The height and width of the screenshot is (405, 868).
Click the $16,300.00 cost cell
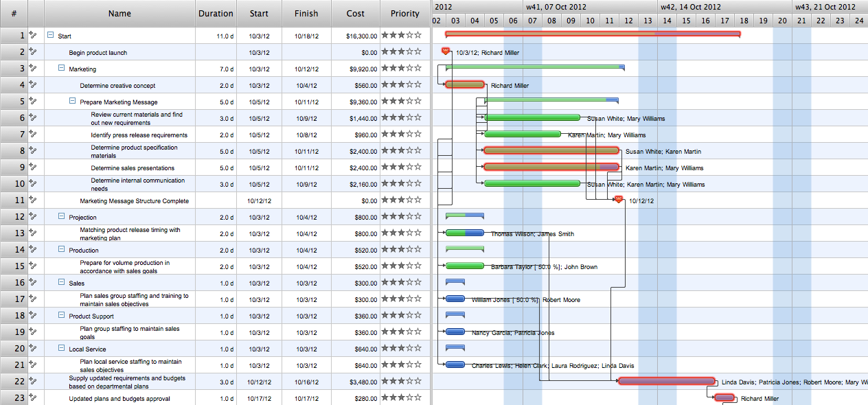pos(356,36)
